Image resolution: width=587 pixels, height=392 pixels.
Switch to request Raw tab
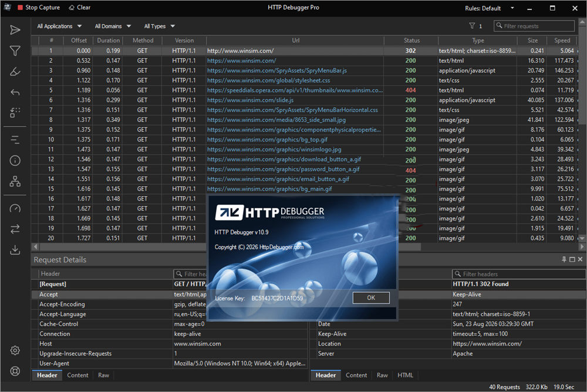(103, 375)
